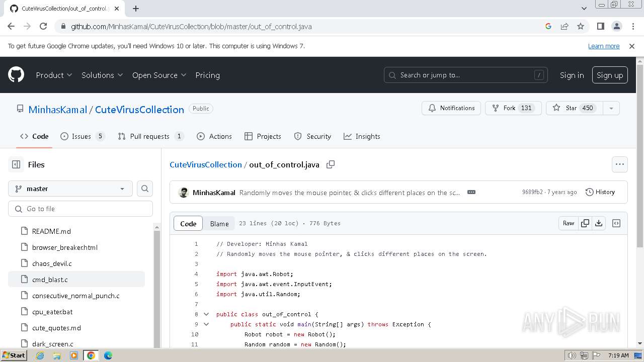This screenshot has height=362, width=644.
Task: Open Chrome three-dot menu
Action: point(632,26)
